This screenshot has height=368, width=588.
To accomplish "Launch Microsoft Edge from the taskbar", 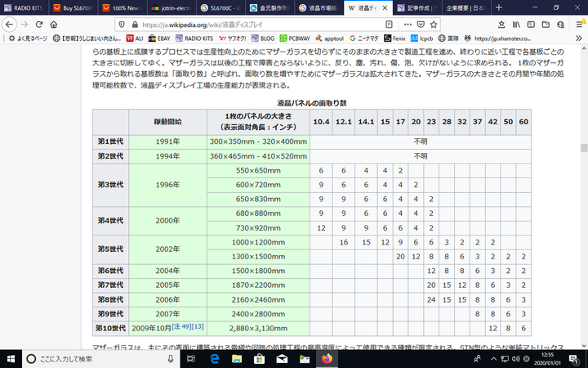I will (x=214, y=359).
